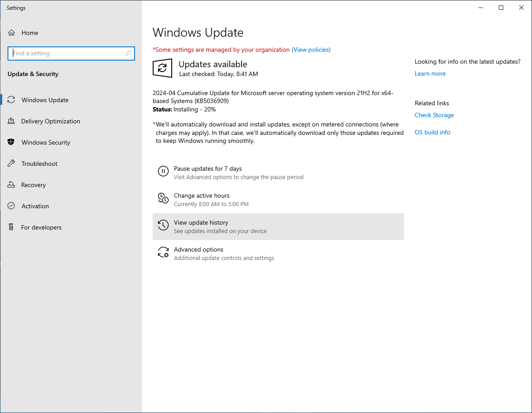Click Pause updates for 7 days

(x=278, y=172)
